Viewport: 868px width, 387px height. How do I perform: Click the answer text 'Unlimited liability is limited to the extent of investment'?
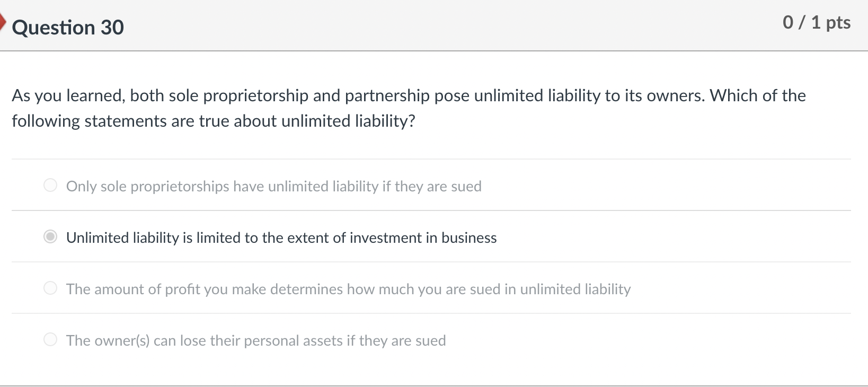(x=281, y=238)
